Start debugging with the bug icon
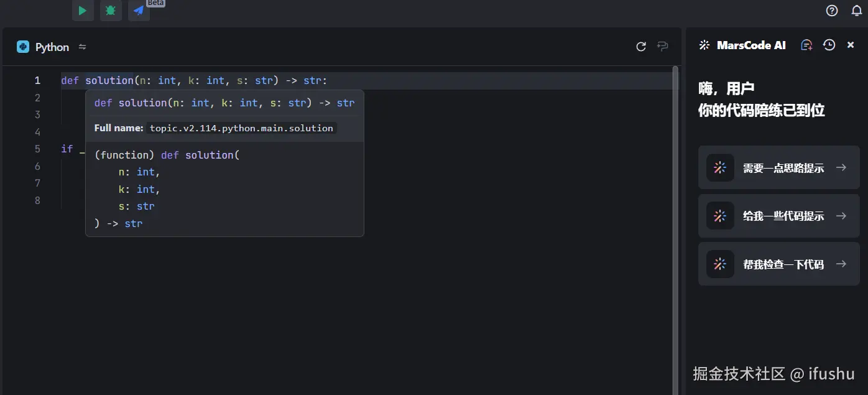The image size is (868, 395). pyautogui.click(x=111, y=11)
